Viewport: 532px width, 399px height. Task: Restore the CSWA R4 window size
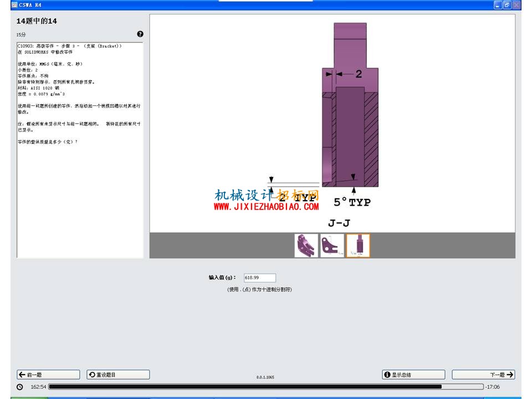[507, 5]
